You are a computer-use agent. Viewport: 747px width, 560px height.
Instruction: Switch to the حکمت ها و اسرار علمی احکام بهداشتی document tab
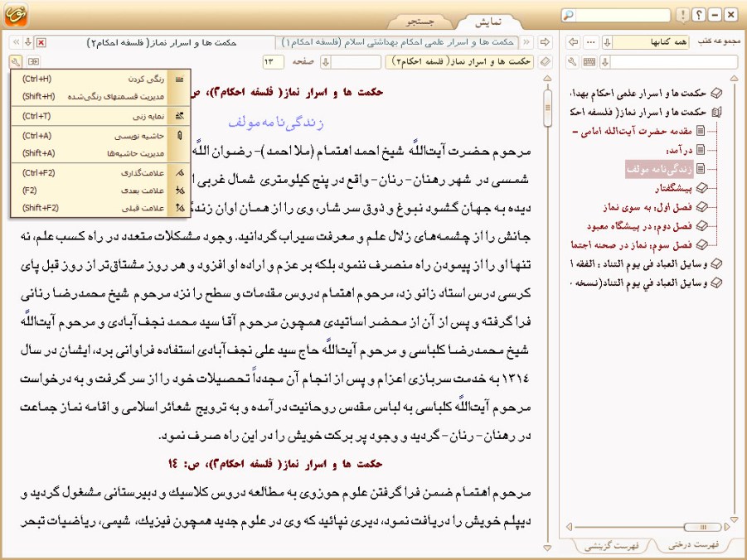click(x=398, y=42)
